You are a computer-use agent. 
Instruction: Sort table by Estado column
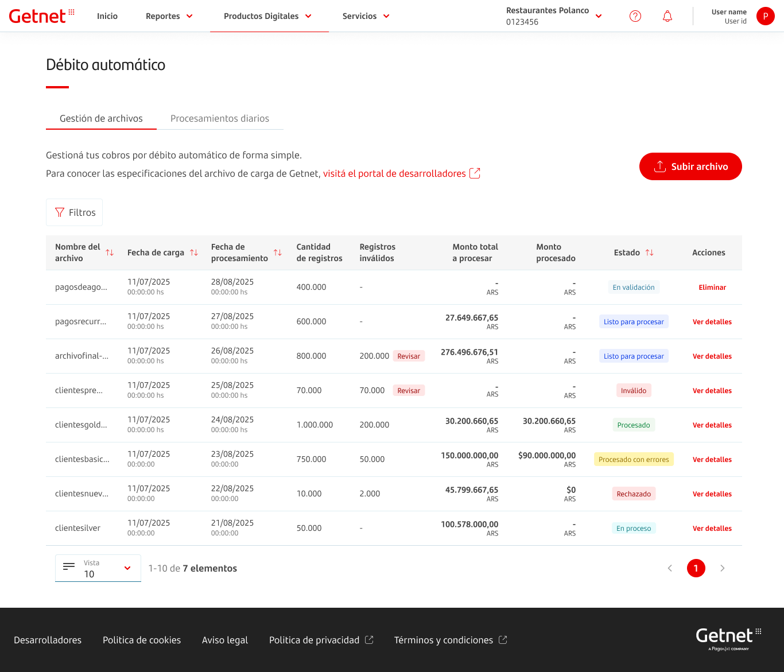tap(649, 253)
